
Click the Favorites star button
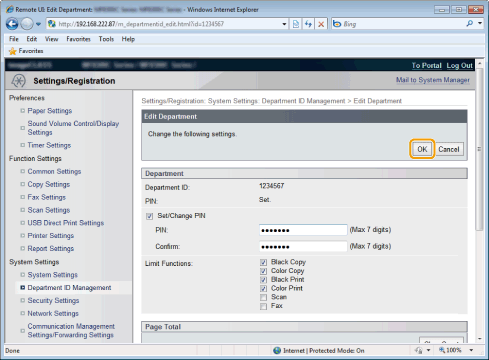26,51
